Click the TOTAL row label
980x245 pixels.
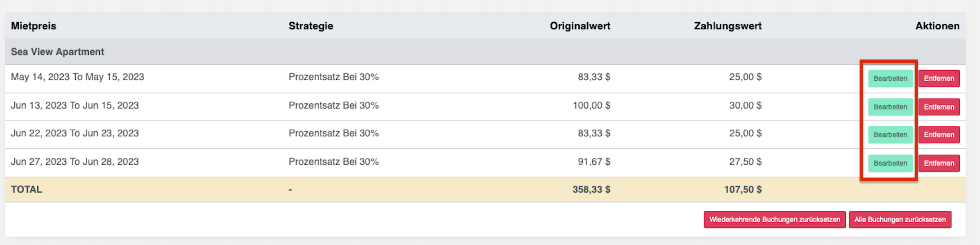pyautogui.click(x=26, y=190)
